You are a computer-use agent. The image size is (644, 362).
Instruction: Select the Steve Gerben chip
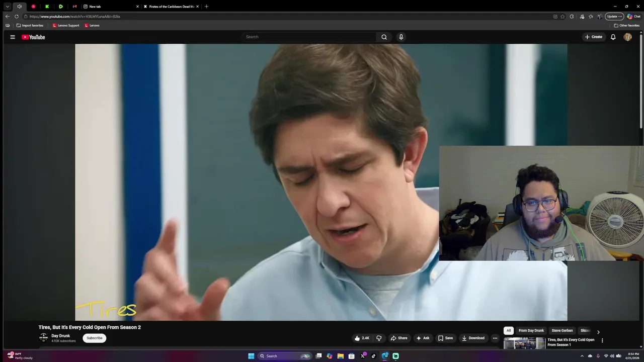click(x=562, y=330)
